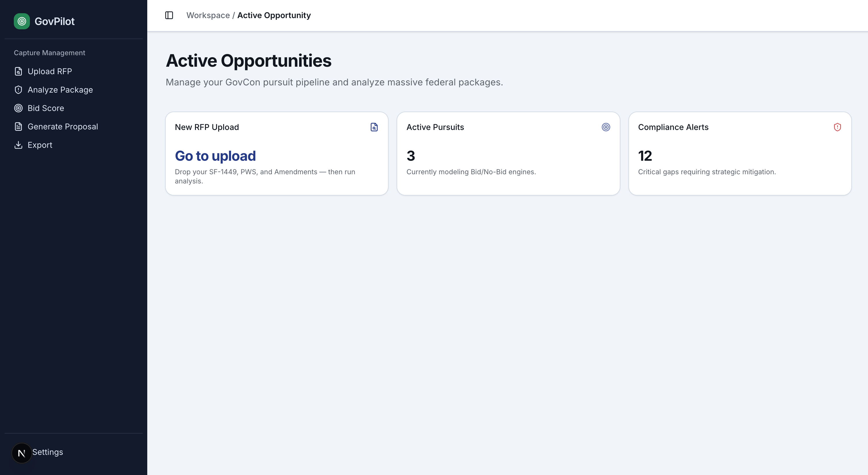Open Settings in the sidebar footer

click(x=47, y=452)
